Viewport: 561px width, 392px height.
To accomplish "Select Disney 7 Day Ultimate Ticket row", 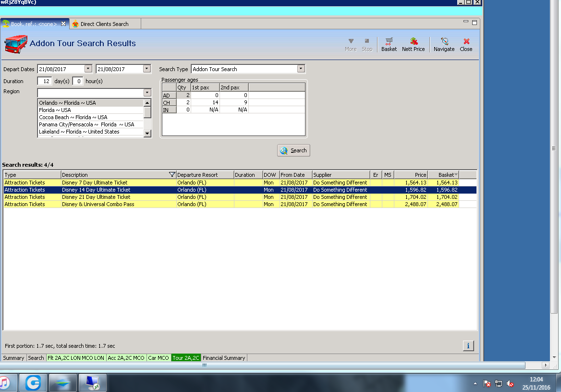I will click(240, 183).
